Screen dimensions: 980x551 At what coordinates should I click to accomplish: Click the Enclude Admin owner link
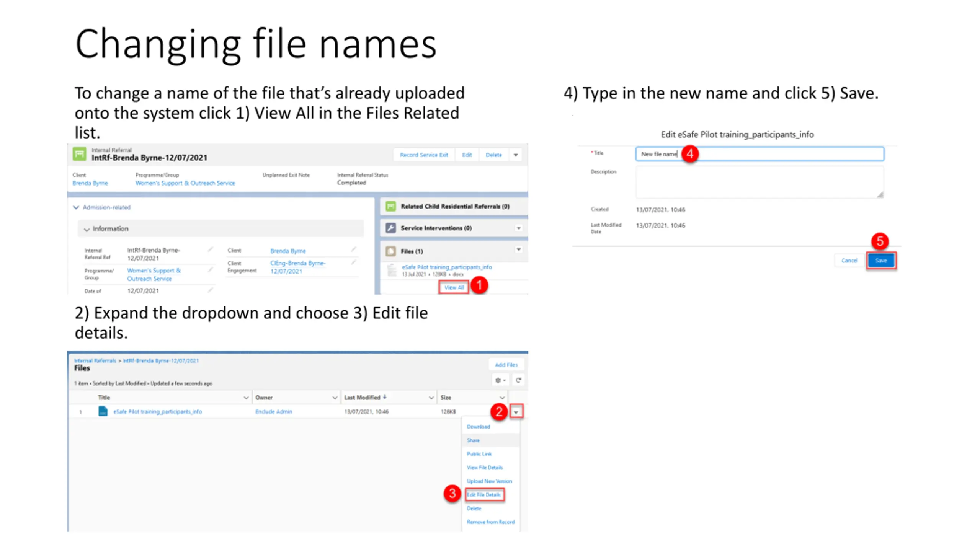pyautogui.click(x=273, y=412)
